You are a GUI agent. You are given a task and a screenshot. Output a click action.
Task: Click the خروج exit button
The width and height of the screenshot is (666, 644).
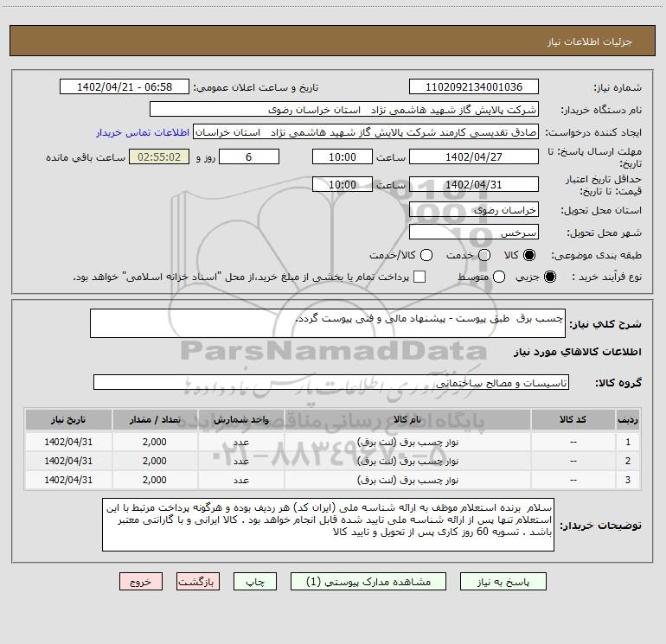point(141,582)
